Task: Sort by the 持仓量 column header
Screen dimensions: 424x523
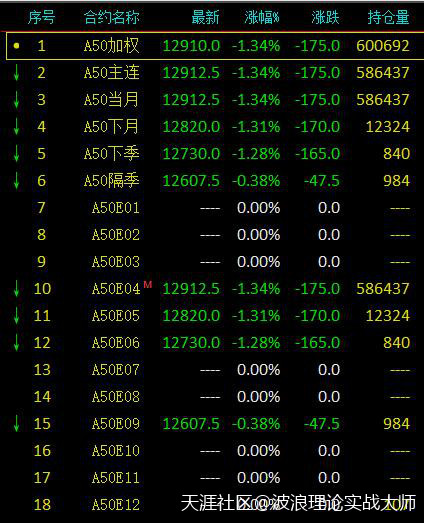Action: [389, 17]
